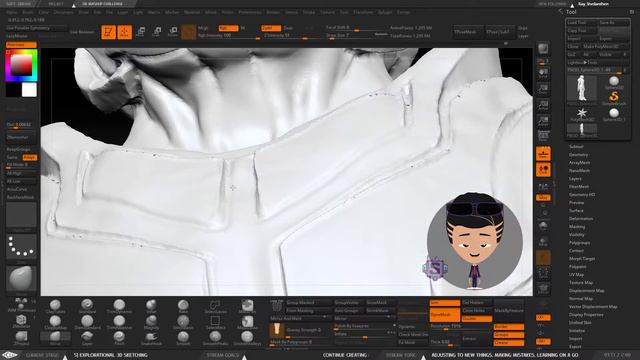Activate the Edit mode button
Viewport: 640px width, 360px height.
108,32
